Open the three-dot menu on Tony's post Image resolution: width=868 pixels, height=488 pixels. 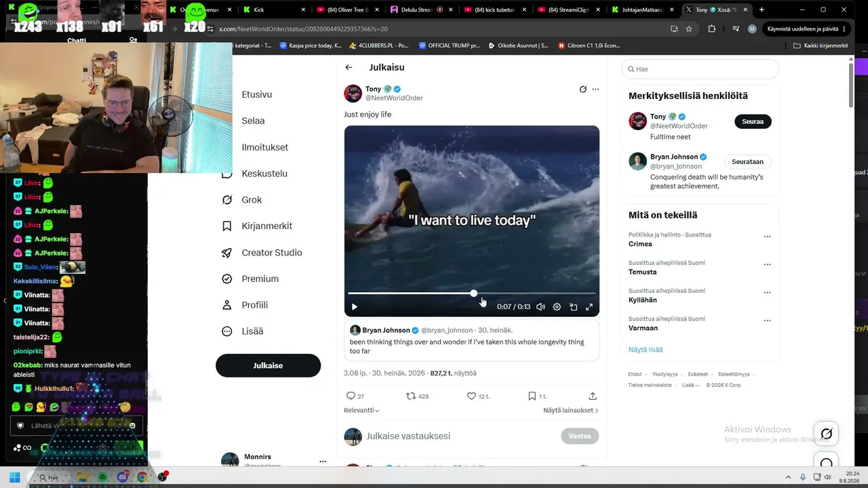pyautogui.click(x=595, y=89)
